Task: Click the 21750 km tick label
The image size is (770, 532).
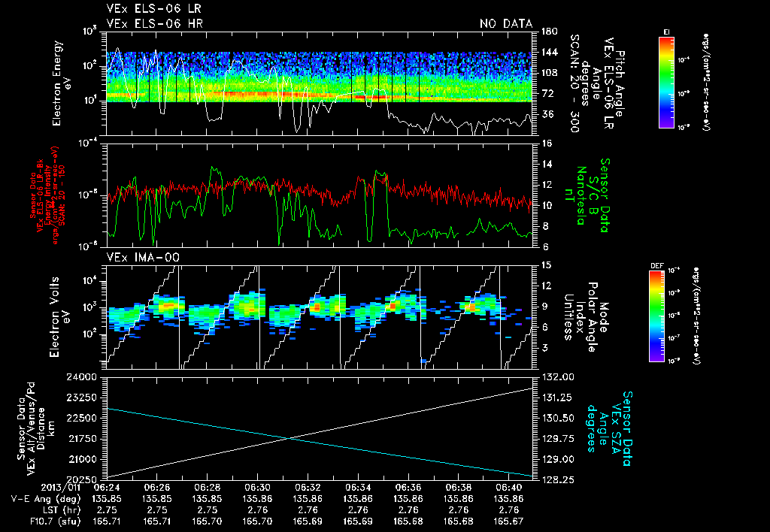Action: [82, 438]
